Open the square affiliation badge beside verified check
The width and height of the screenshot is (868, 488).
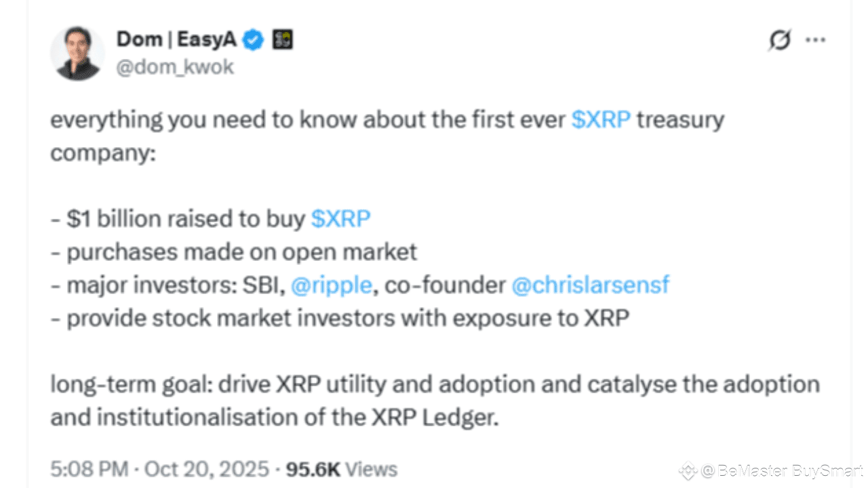click(x=282, y=40)
